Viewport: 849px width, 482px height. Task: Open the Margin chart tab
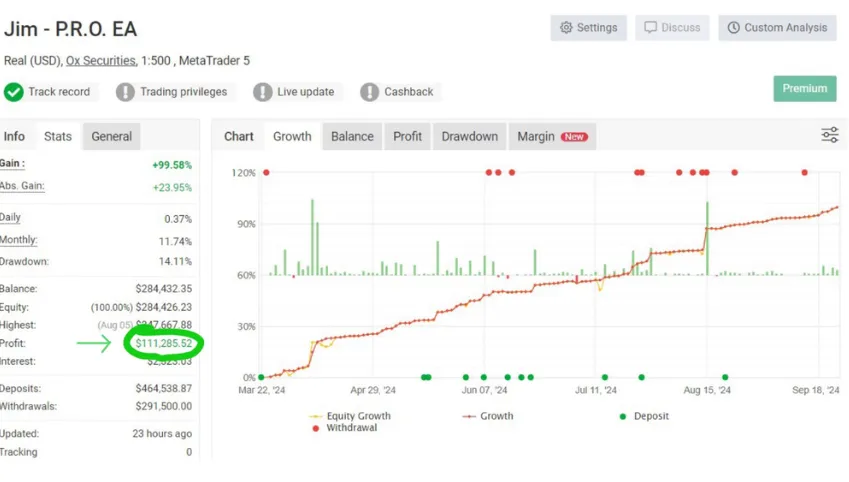552,136
